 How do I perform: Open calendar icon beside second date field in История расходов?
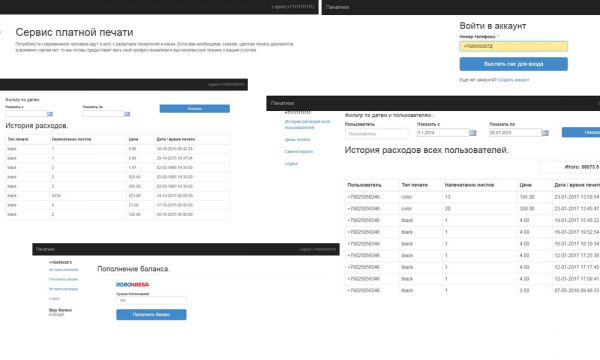click(x=127, y=114)
